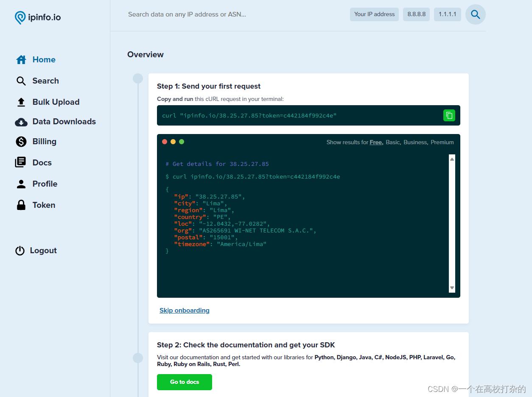The image size is (532, 397).
Task: Click the Go to docs button
Action: tap(185, 382)
